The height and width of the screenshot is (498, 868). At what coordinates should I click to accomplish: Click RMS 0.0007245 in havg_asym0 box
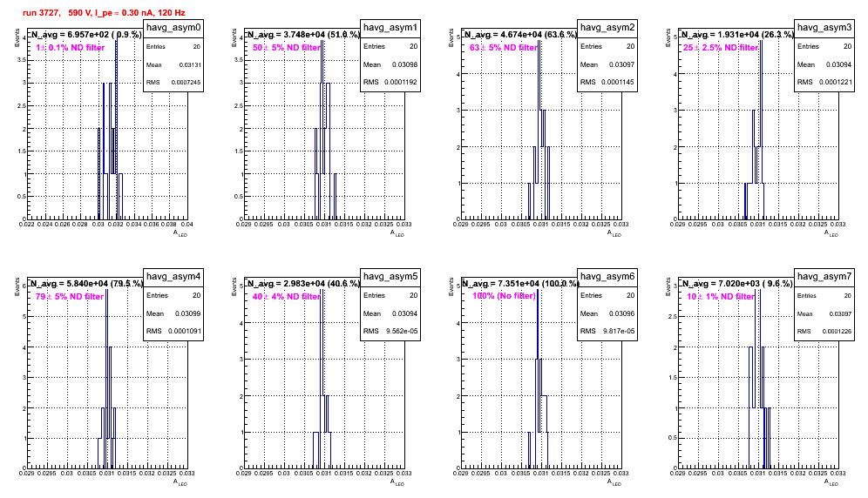click(173, 83)
